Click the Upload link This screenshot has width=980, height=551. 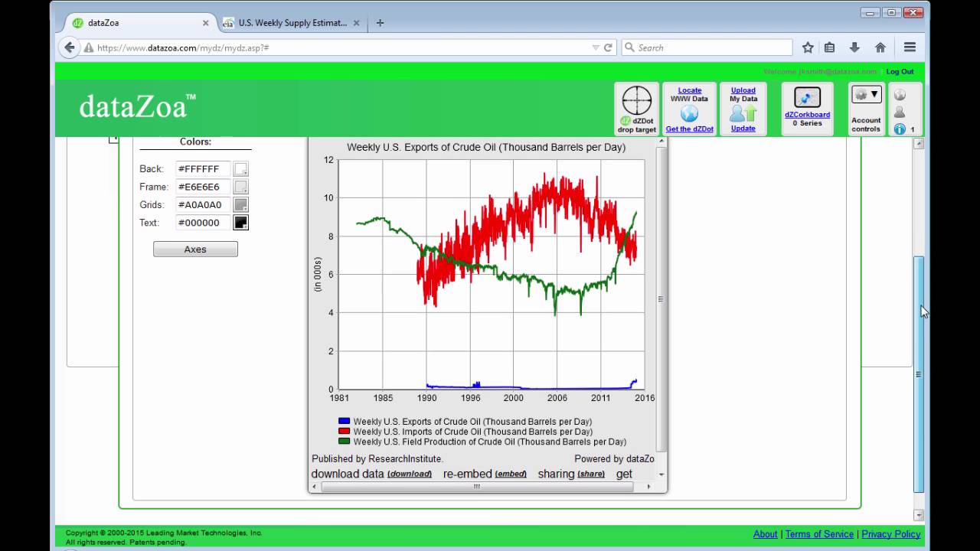coord(743,90)
